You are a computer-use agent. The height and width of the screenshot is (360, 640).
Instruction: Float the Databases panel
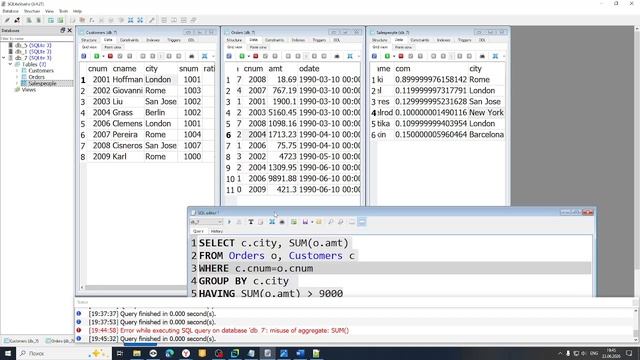62,30
